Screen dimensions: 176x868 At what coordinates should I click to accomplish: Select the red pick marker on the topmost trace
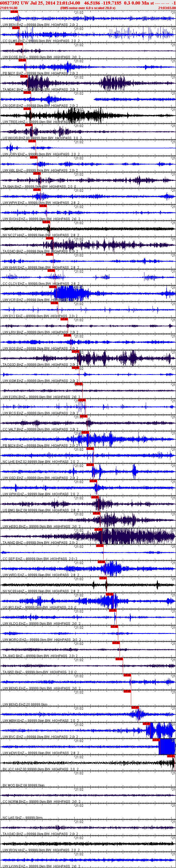coord(14,11)
